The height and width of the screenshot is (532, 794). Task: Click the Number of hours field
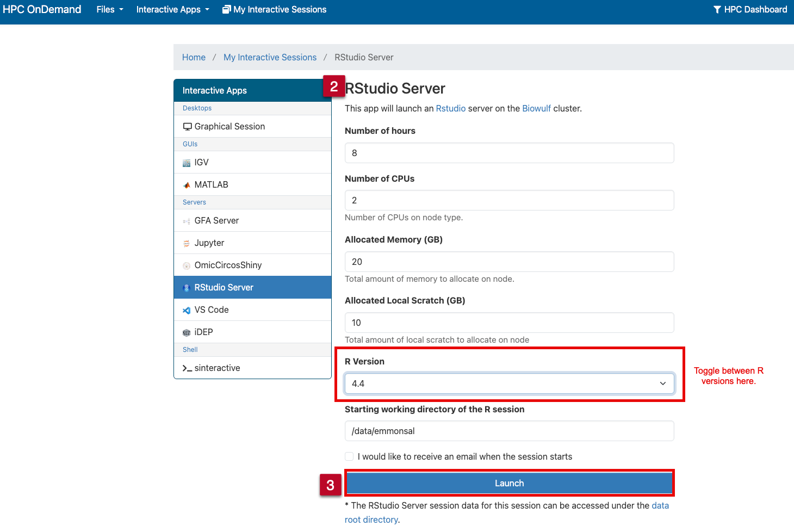509,153
